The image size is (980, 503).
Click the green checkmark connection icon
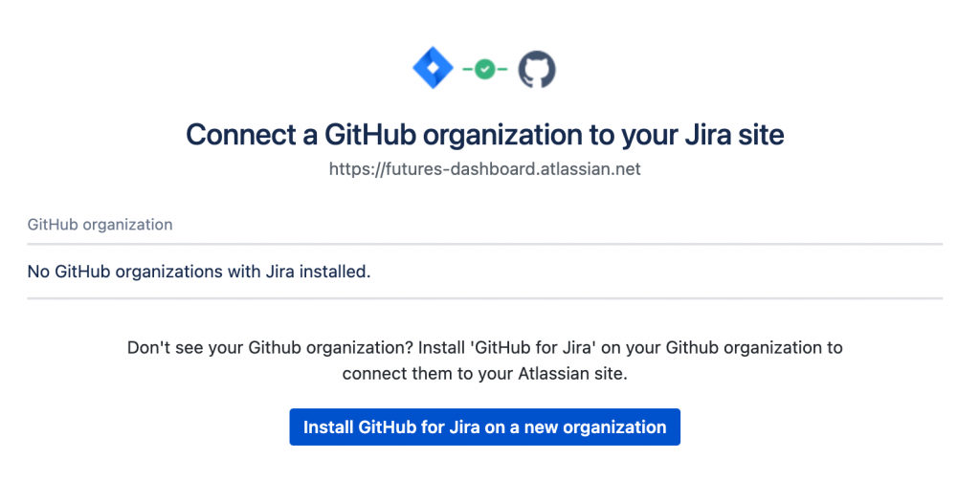click(x=485, y=69)
